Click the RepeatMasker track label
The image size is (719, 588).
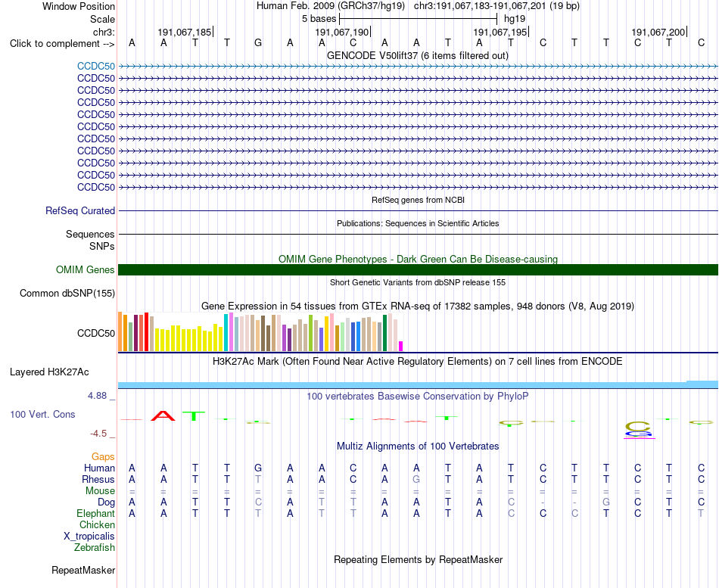(83, 570)
